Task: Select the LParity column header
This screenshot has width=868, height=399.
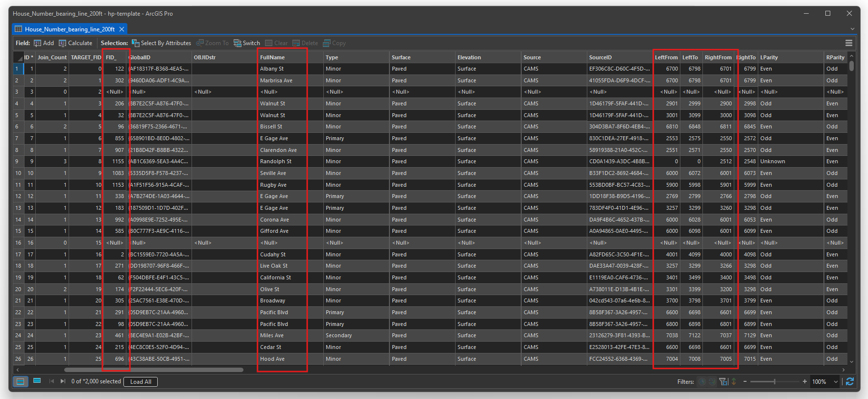Action: [x=791, y=57]
